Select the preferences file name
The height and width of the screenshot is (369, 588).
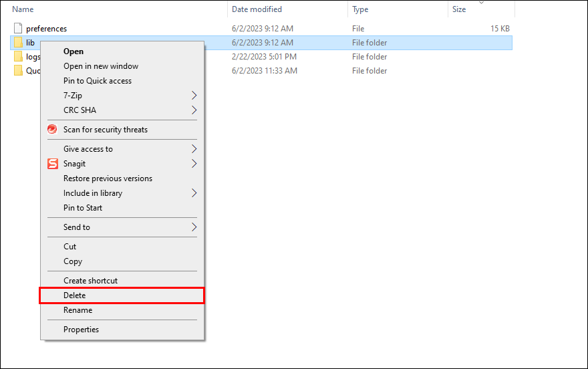pyautogui.click(x=47, y=29)
